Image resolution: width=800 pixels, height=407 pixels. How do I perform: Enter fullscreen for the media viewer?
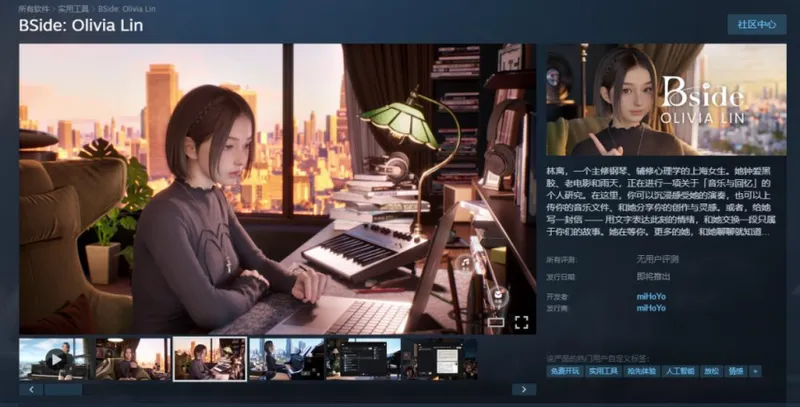tap(521, 322)
